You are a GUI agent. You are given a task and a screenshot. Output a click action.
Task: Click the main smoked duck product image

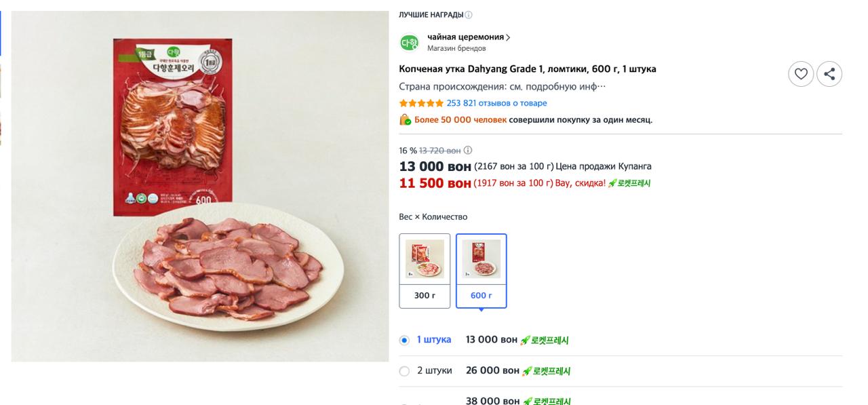[x=200, y=186]
